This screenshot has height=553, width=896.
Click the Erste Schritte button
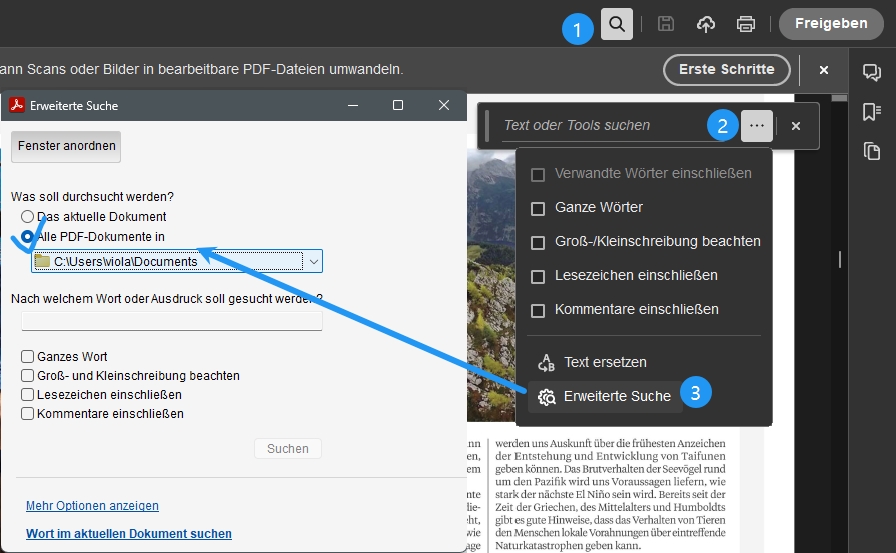(726, 70)
